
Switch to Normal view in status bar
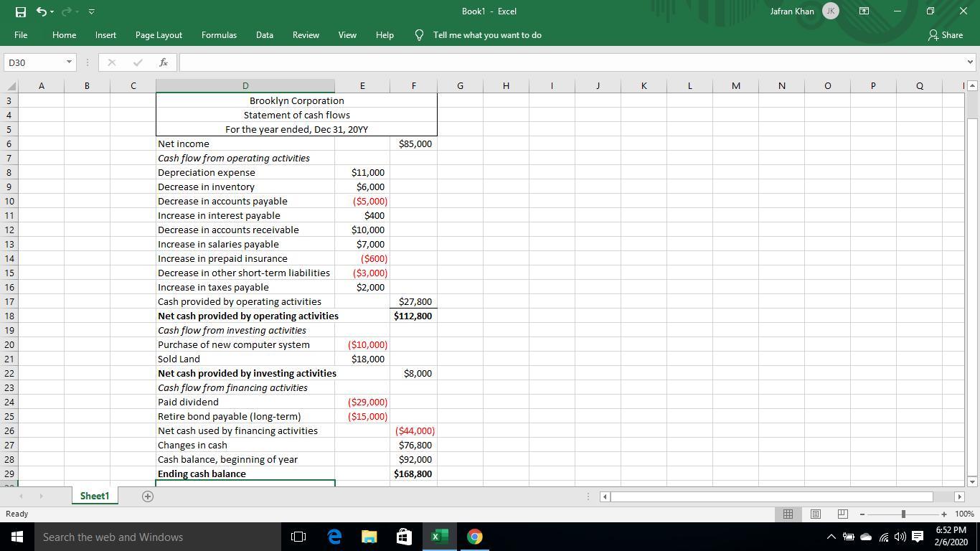(788, 514)
